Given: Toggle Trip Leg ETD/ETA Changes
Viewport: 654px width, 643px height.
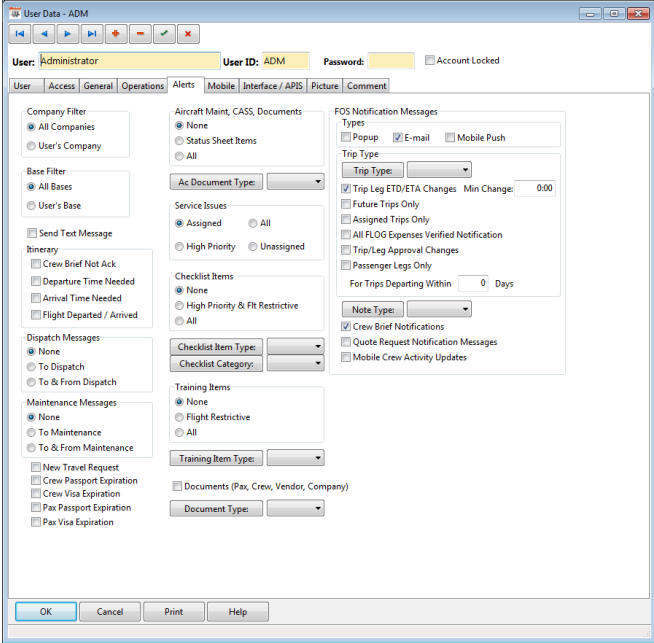Looking at the screenshot, I should (x=346, y=189).
